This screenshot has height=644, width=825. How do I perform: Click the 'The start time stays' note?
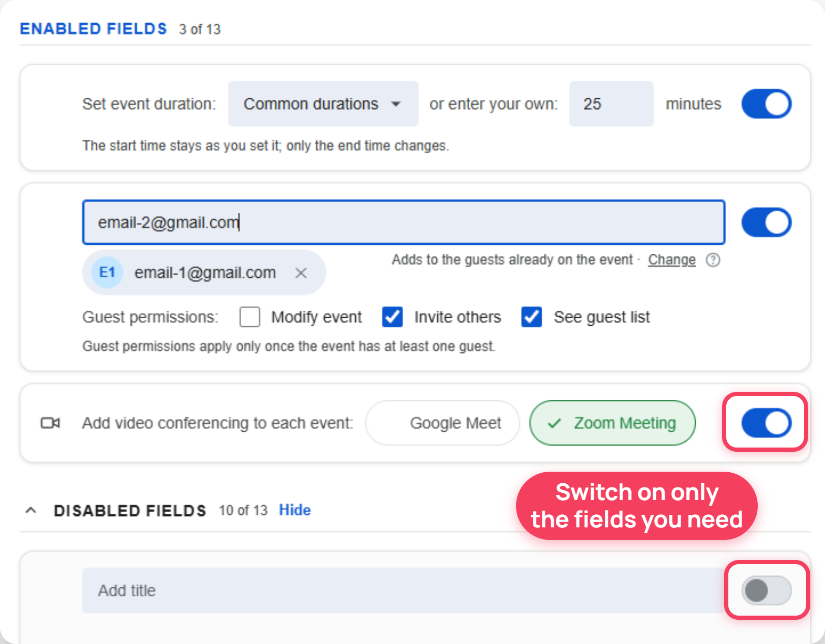click(x=266, y=146)
